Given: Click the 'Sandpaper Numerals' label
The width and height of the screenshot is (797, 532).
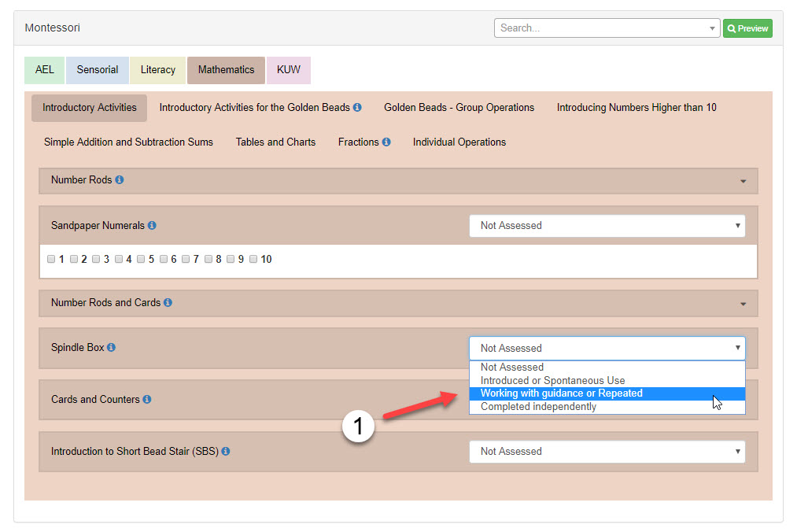Looking at the screenshot, I should click(98, 225).
